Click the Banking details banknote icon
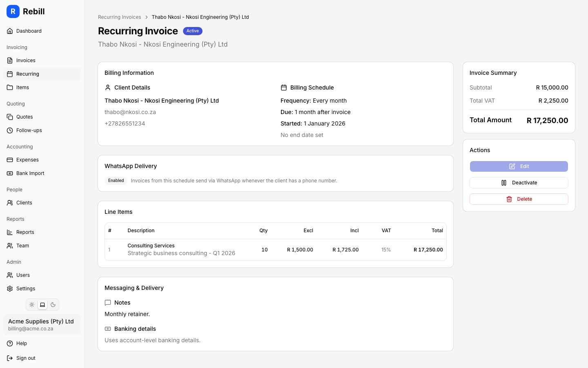Screen dimensions: 588x368 [108, 329]
